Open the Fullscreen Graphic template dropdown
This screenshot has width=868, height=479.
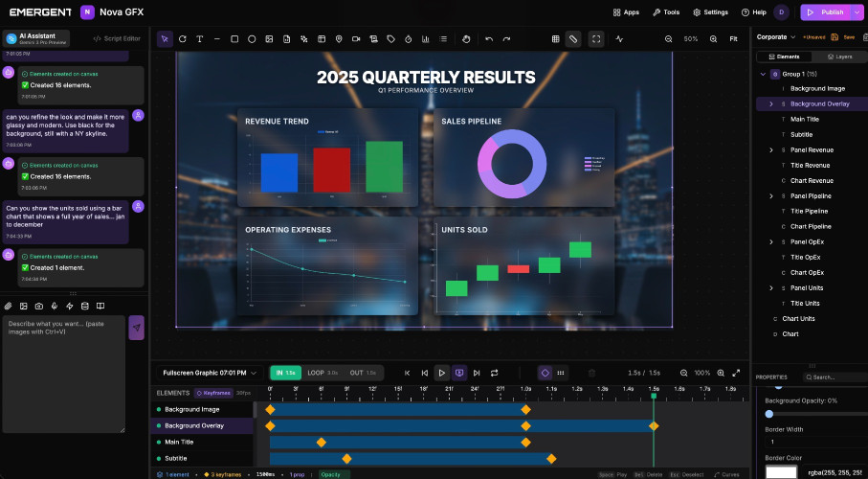[211, 373]
